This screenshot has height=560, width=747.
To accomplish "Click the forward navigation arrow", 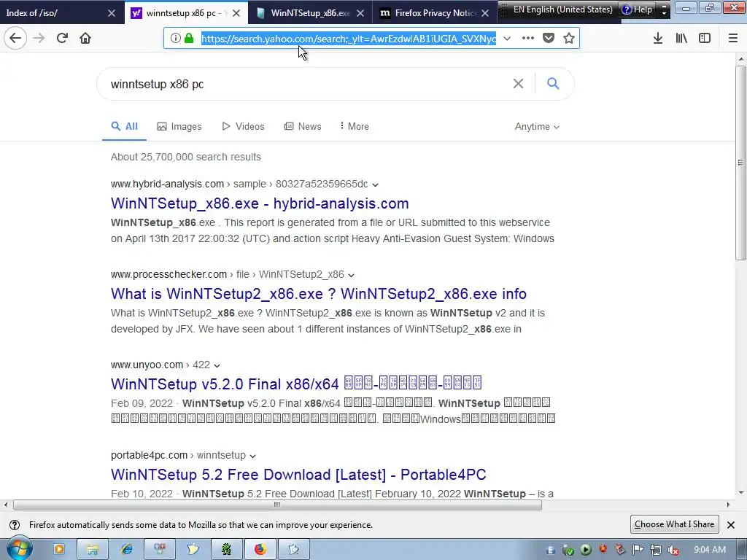I will click(x=39, y=38).
